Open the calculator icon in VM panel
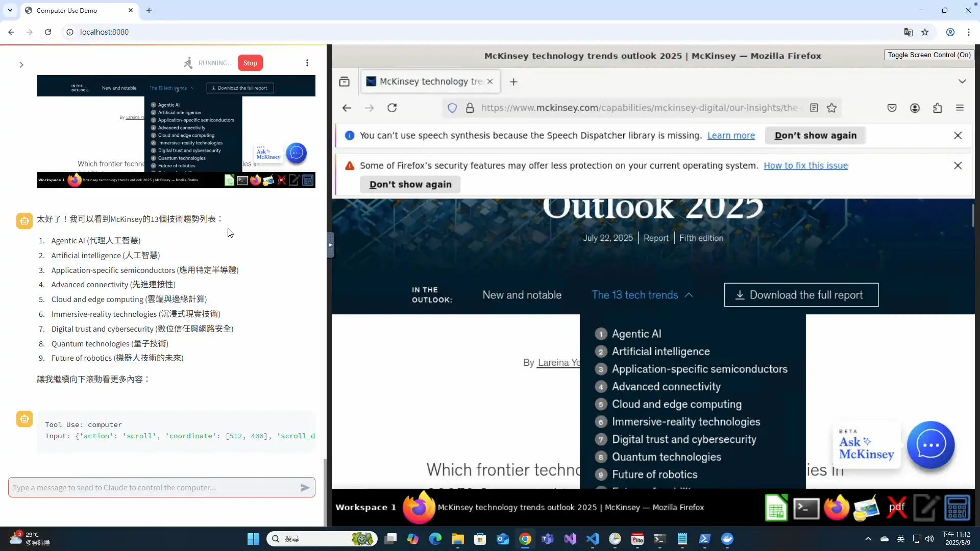 coord(957,508)
